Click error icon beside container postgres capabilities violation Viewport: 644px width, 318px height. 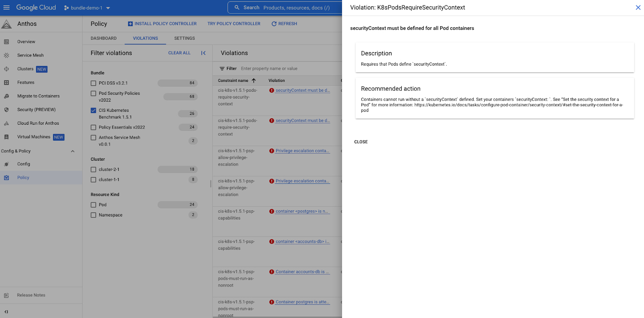pyautogui.click(x=272, y=211)
